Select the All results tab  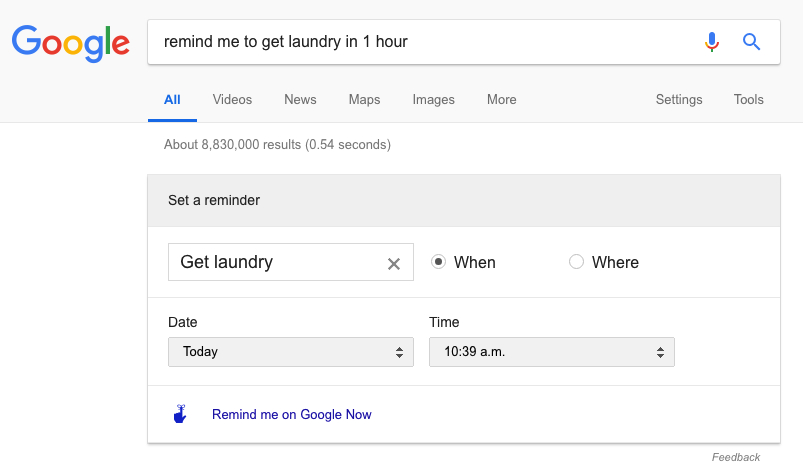click(x=172, y=99)
